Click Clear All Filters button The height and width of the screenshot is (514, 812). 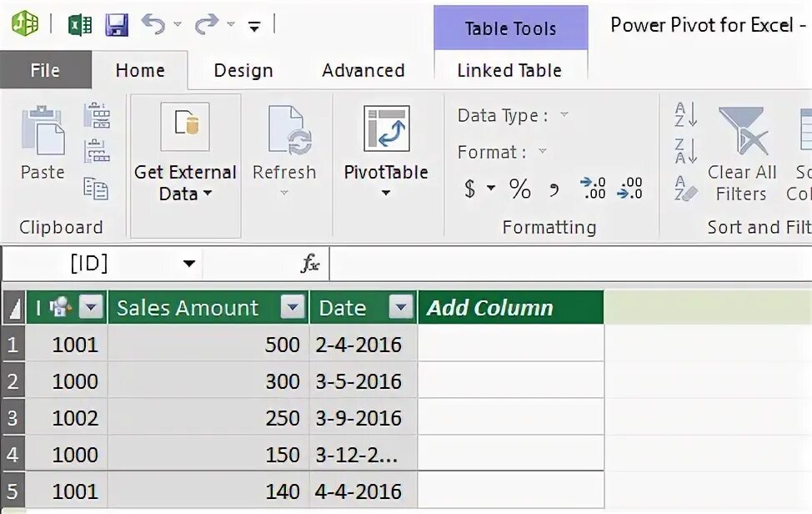[x=742, y=153]
